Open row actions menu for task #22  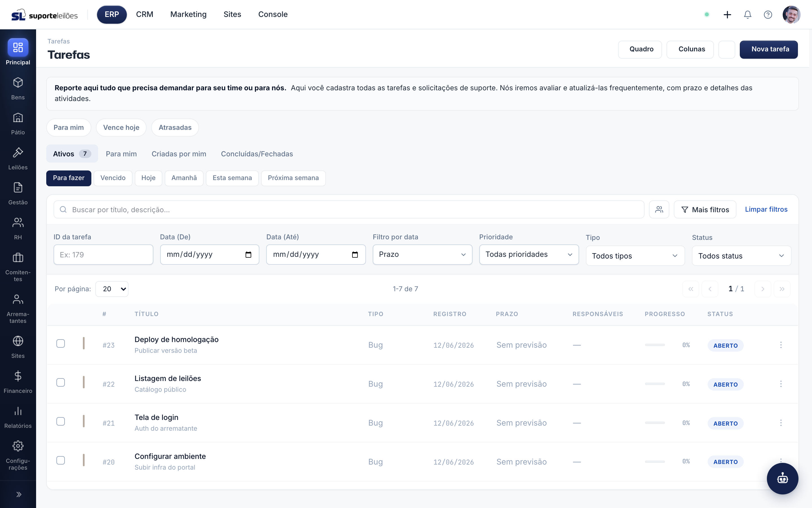[x=781, y=384]
